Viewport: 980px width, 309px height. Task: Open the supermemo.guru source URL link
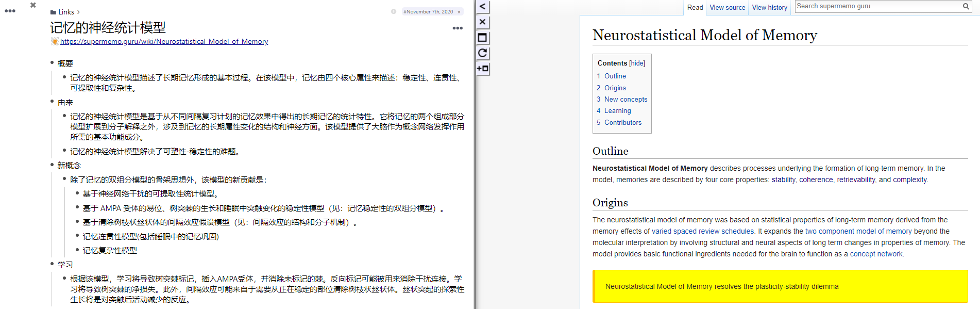[164, 41]
